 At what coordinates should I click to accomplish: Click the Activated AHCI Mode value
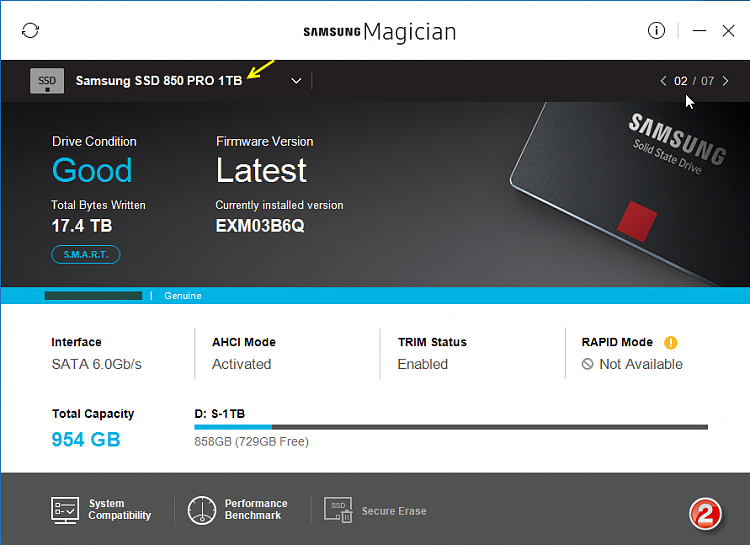[x=242, y=364]
